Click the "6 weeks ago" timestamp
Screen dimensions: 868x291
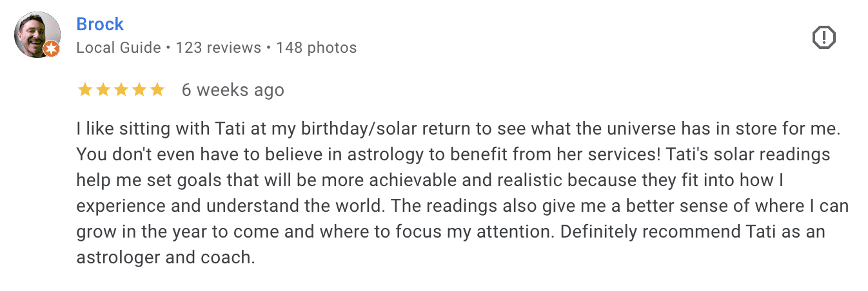click(x=233, y=90)
